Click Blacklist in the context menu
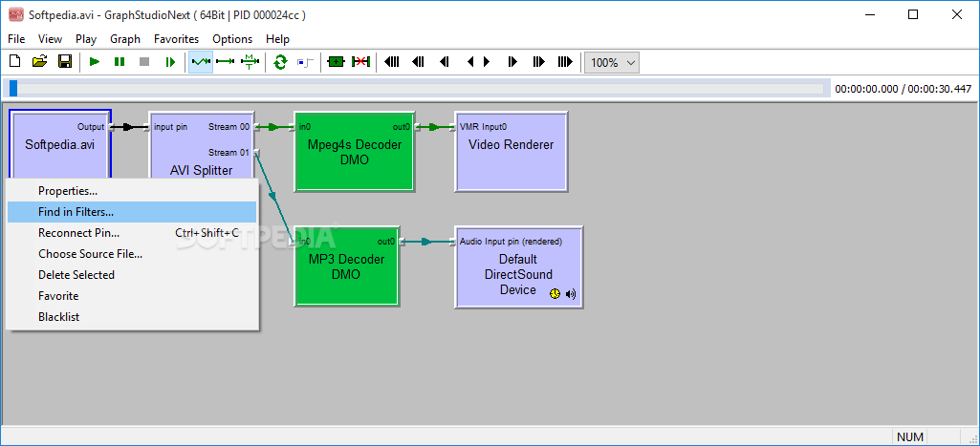This screenshot has height=446, width=980. click(x=132, y=317)
